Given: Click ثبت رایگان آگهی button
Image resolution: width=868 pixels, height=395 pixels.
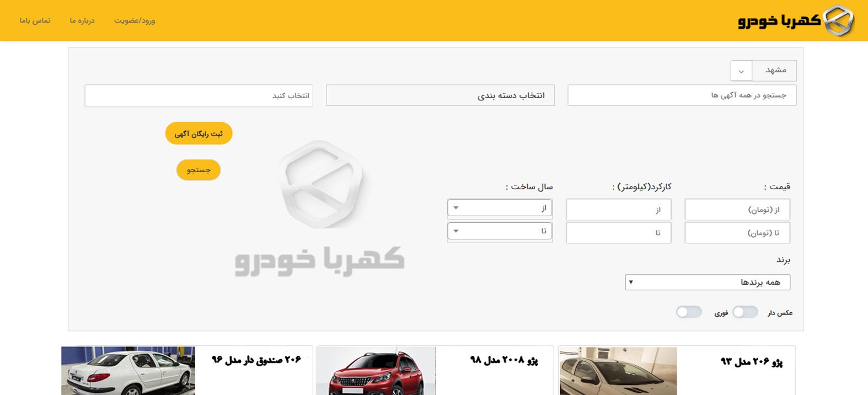Looking at the screenshot, I should [x=199, y=134].
